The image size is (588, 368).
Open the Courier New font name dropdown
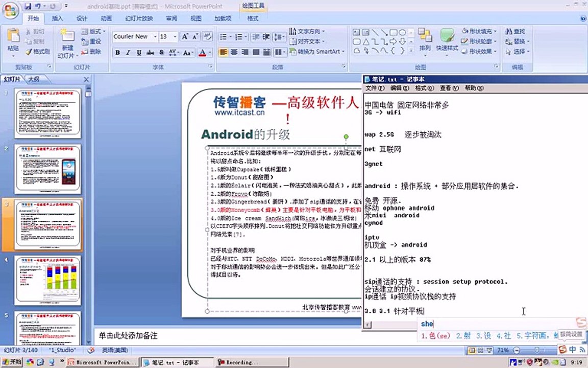pos(155,36)
